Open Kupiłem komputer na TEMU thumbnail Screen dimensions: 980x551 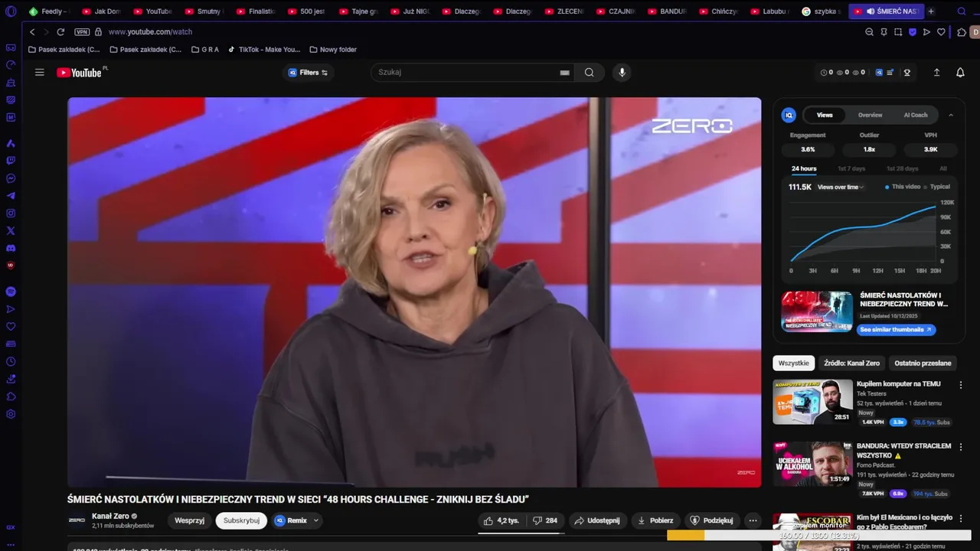point(812,402)
